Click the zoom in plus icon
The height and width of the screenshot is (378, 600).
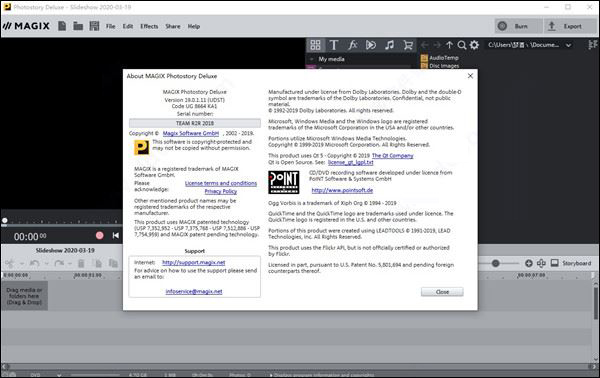528,263
